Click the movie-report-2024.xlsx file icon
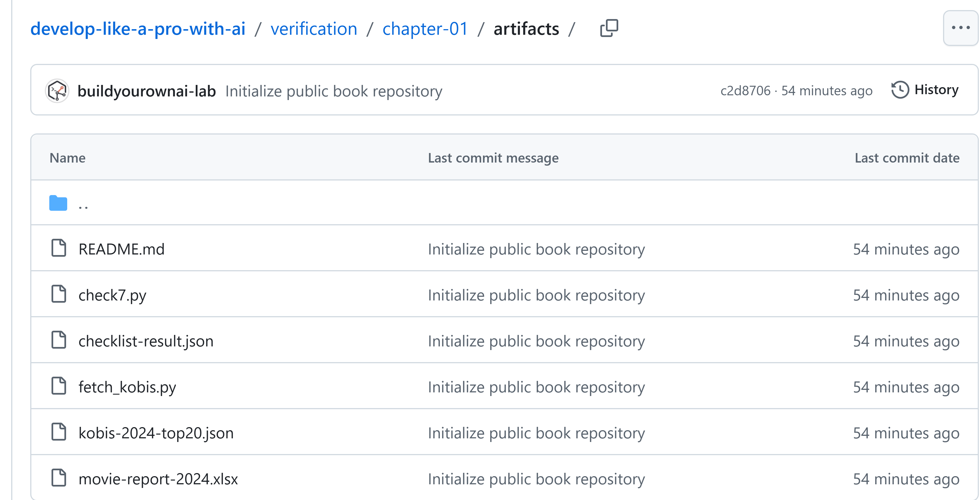The width and height of the screenshot is (980, 500). (x=59, y=478)
